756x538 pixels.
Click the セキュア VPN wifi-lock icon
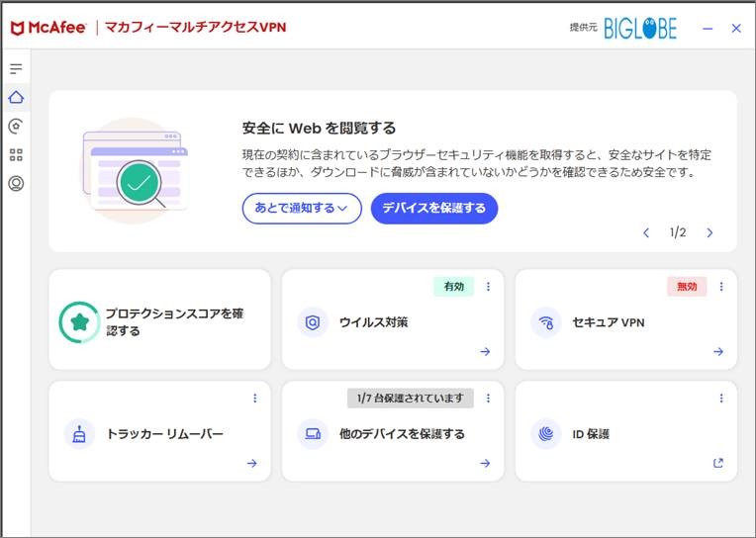click(546, 322)
